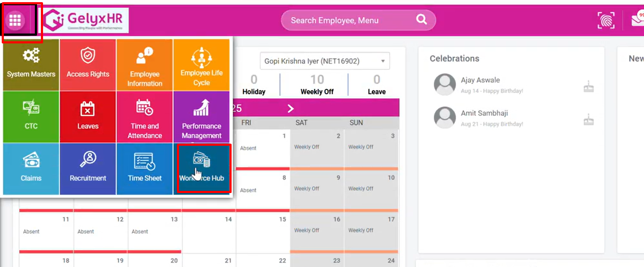Open the Access Rights module tile
Image resolution: width=644 pixels, height=267 pixels.
pyautogui.click(x=88, y=64)
